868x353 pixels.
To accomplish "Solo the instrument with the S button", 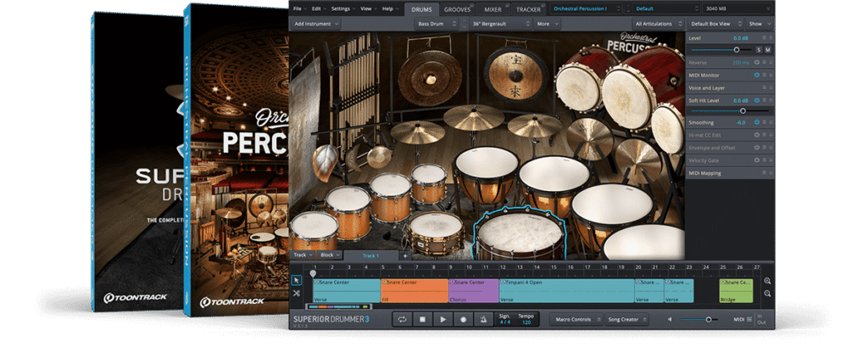I will pos(759,50).
